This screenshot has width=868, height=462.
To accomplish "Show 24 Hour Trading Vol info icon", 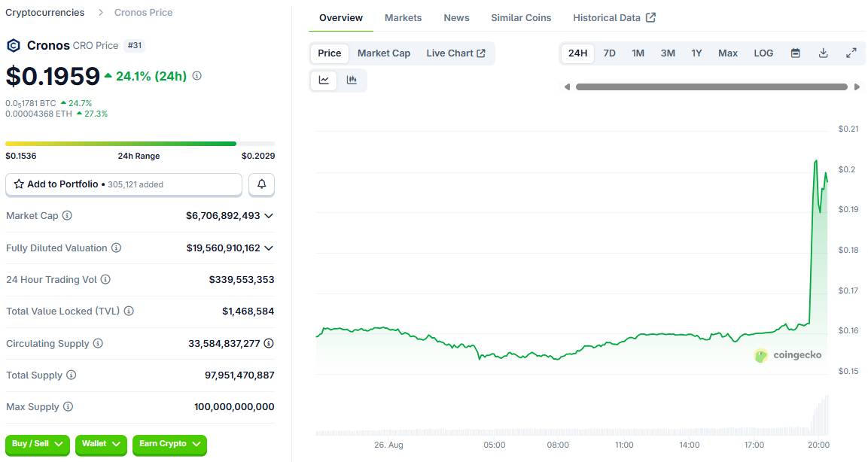I will [x=105, y=279].
